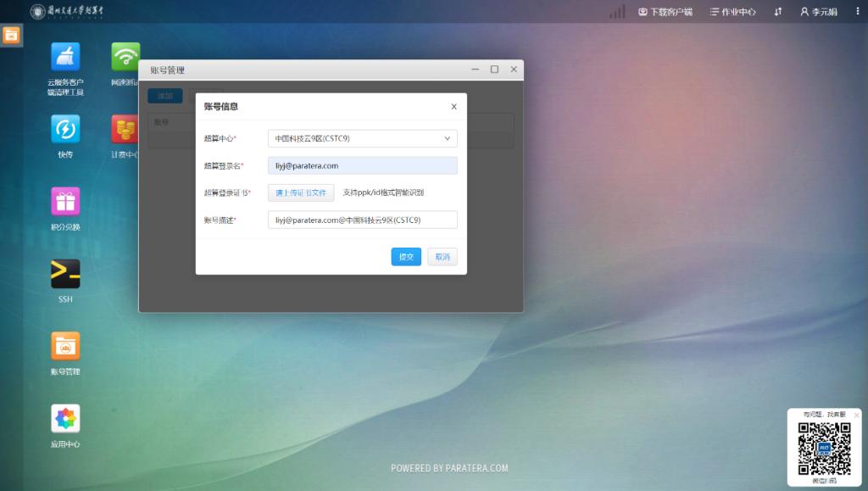Click the 超算登录名 input field
Screen dimensions: 868x491
click(363, 165)
